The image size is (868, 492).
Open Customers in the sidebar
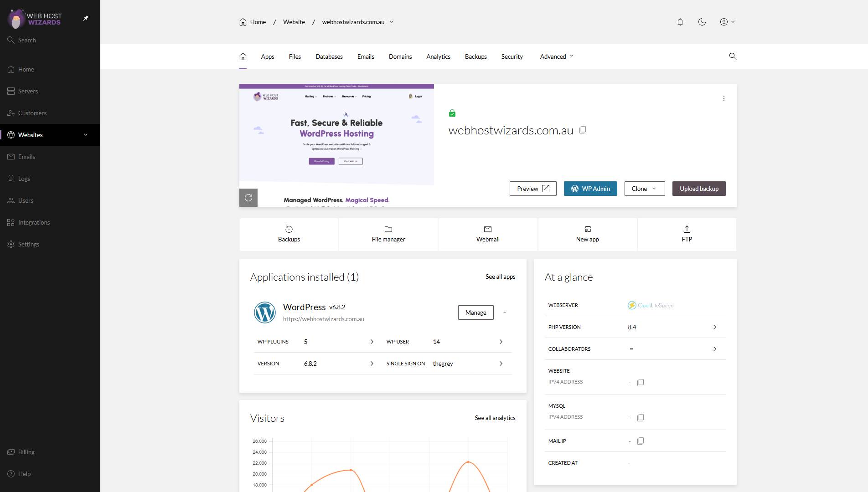[x=50, y=113]
